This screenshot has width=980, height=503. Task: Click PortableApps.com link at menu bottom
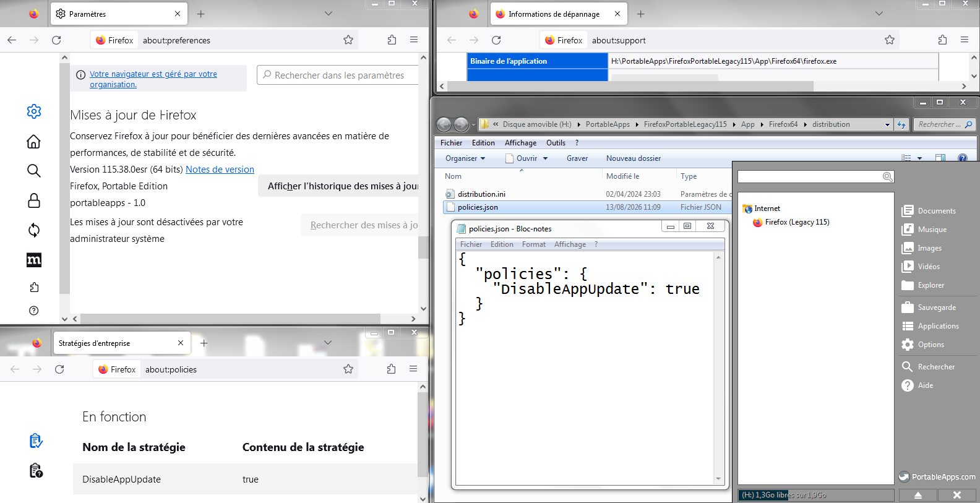tap(937, 477)
